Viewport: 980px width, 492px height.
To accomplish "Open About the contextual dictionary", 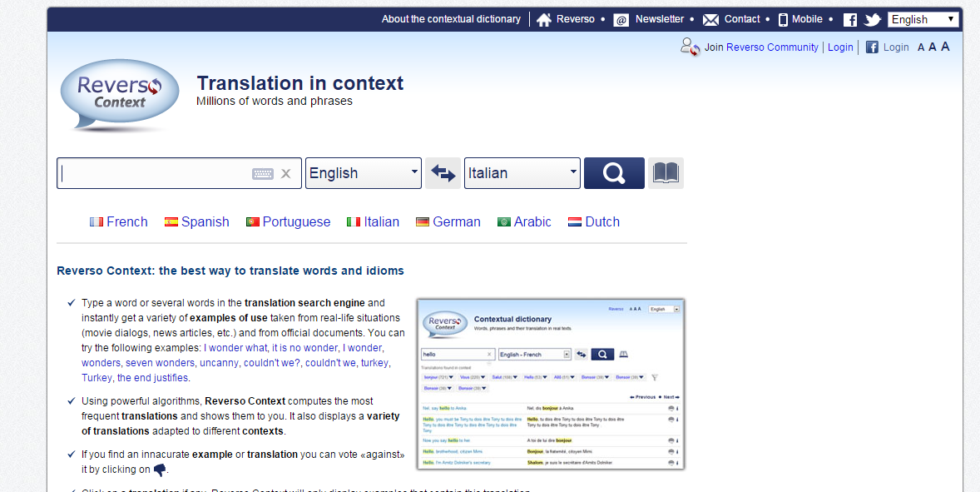I will coord(451,19).
